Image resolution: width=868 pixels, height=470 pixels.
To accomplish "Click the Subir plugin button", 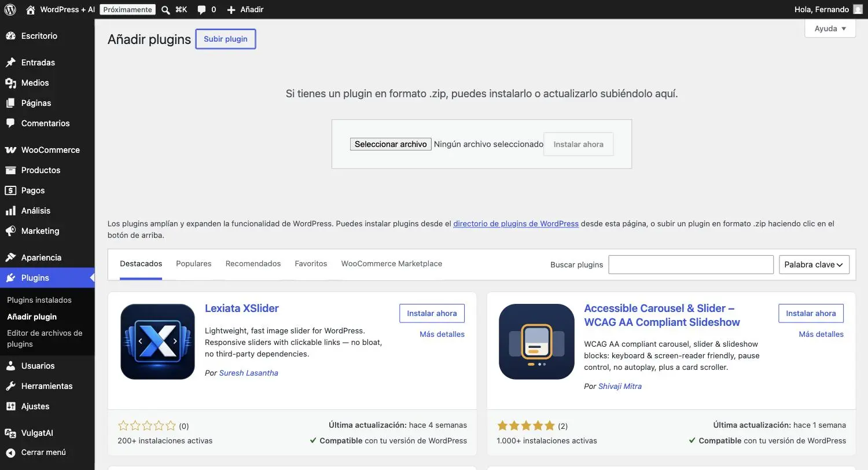I will click(x=226, y=39).
